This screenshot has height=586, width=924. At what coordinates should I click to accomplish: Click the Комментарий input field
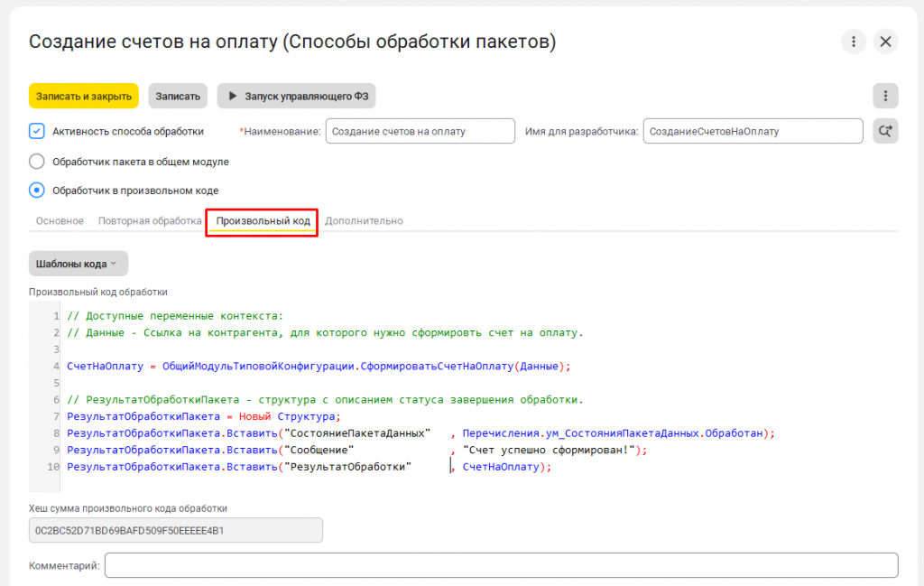click(502, 565)
